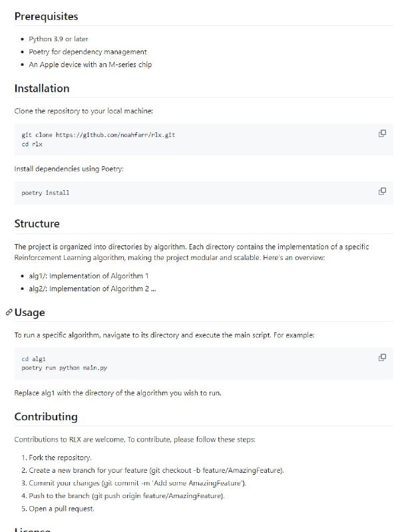Click the chain link icon near the Usage heading
Screen dimensions: 406x532
(7, 311)
